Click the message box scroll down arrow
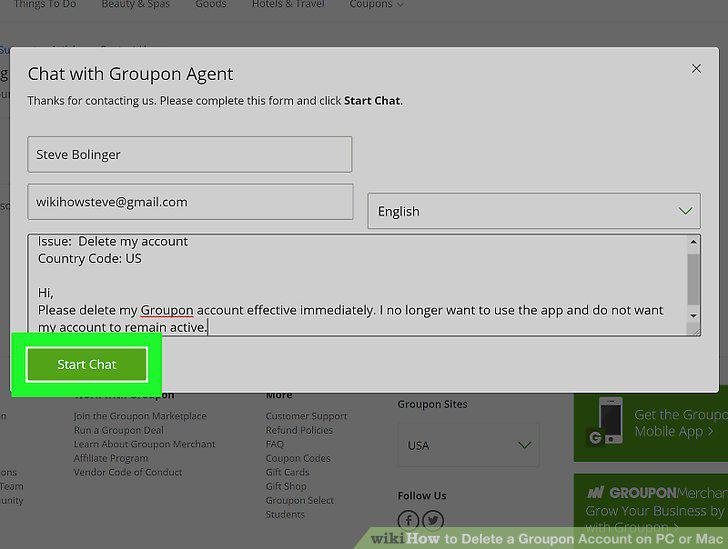 tap(693, 316)
